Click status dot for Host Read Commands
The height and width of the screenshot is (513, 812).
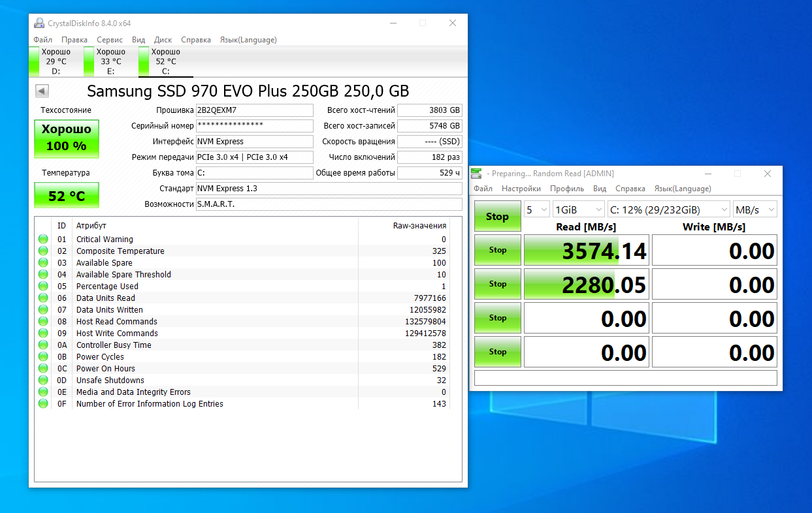43,322
